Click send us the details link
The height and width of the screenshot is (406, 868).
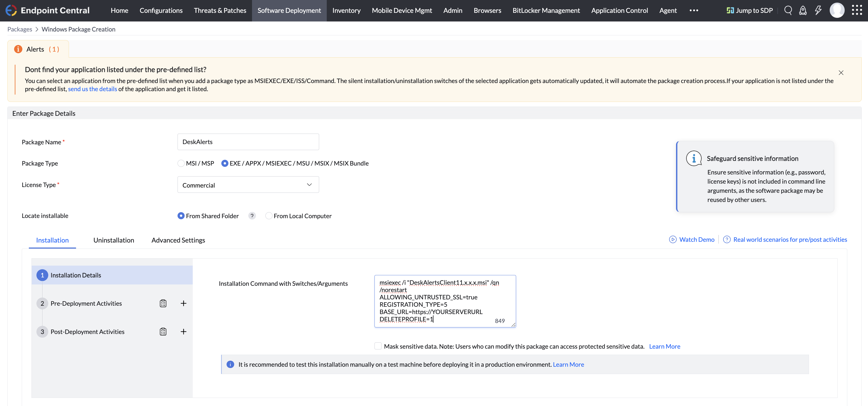pyautogui.click(x=92, y=89)
